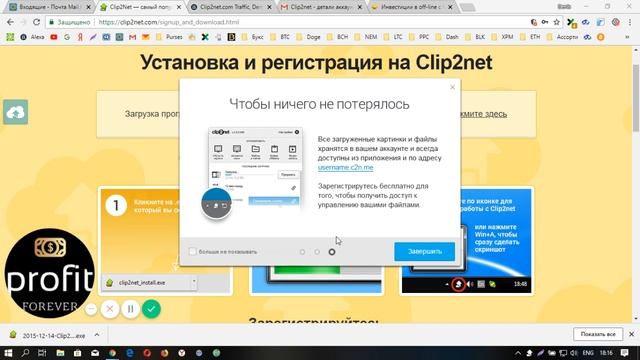Open the Dash bookmark folder
640x360 pixels.
pos(447,37)
